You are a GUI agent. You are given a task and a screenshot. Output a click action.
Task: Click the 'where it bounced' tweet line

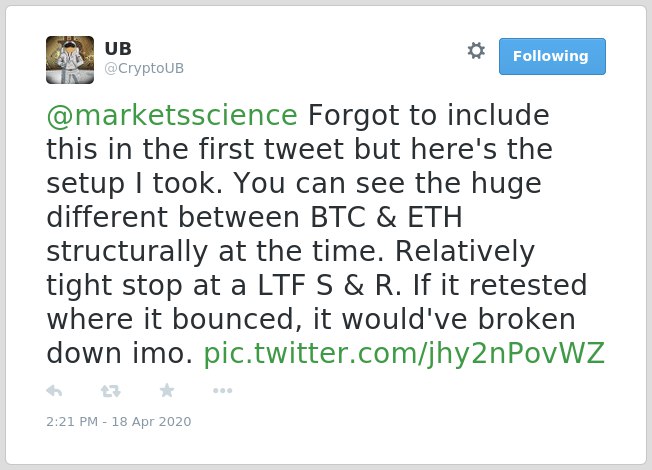coord(311,319)
